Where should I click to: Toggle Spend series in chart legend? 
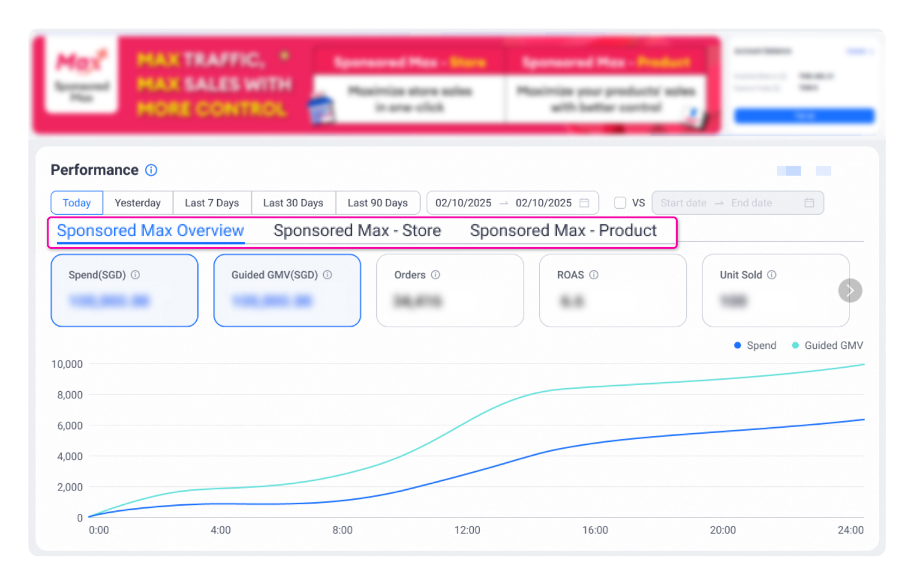(x=755, y=346)
